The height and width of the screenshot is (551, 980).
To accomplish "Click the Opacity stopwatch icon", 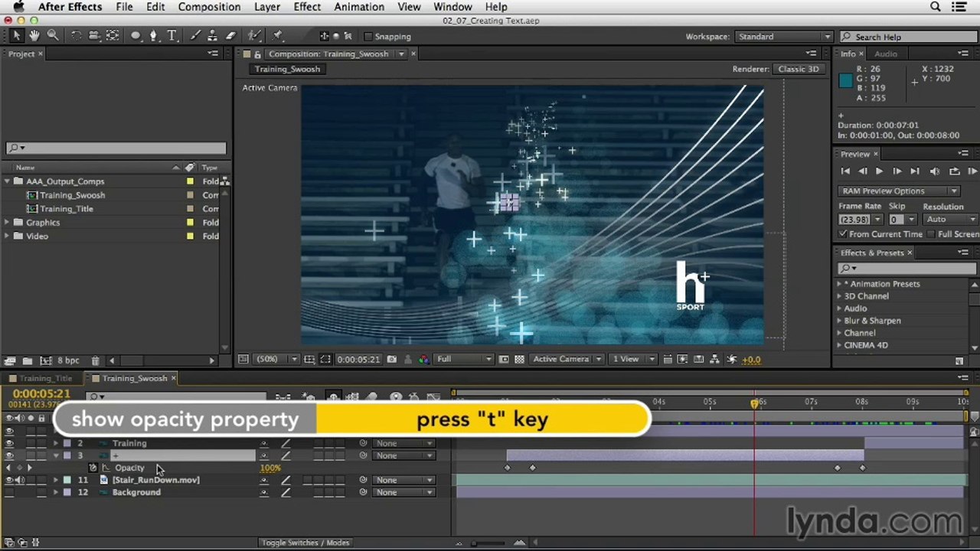I will coord(93,468).
